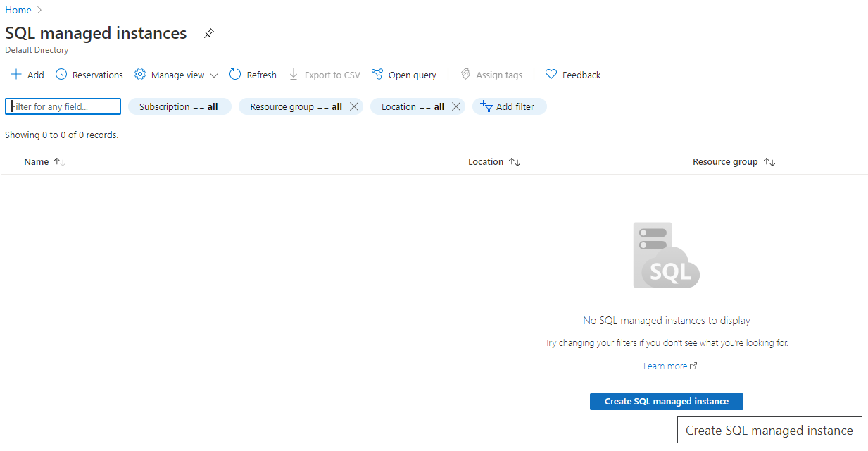Image resolution: width=868 pixels, height=451 pixels.
Task: Open the Resource group == all filter
Action: point(296,106)
